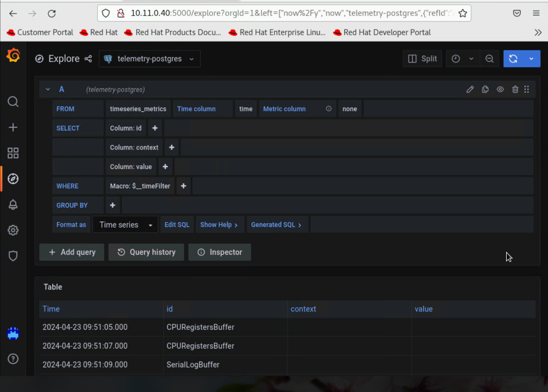Viewport: 548px width, 392px height.
Task: Open the Create plus menu in sidebar
Action: pos(13,127)
